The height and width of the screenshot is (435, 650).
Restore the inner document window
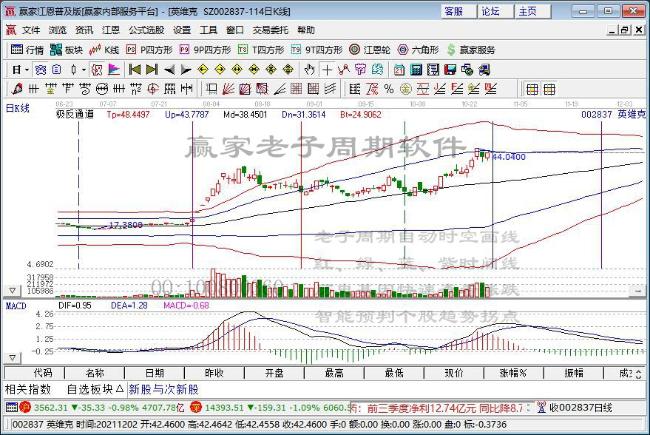(x=625, y=30)
